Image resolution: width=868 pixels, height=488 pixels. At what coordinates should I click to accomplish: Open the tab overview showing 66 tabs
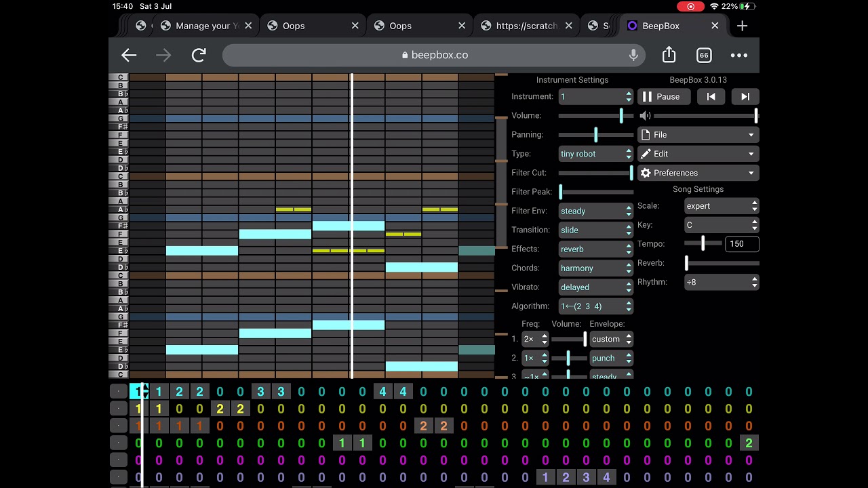(704, 56)
